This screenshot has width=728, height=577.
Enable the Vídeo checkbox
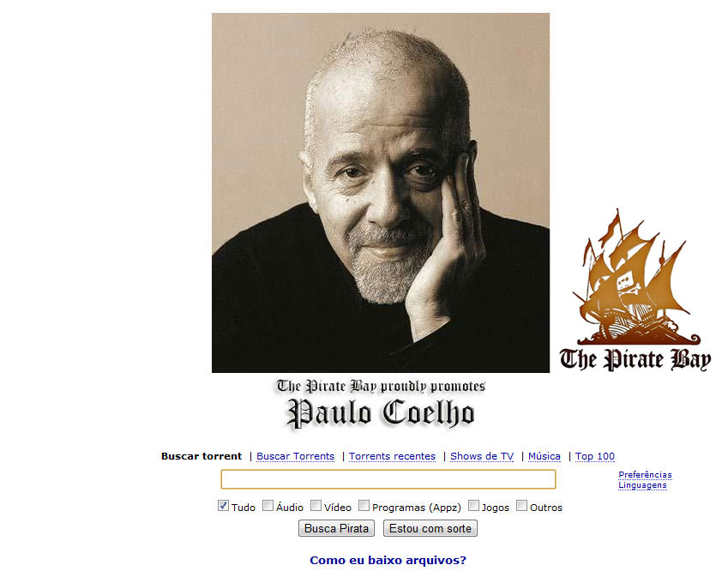coord(316,506)
